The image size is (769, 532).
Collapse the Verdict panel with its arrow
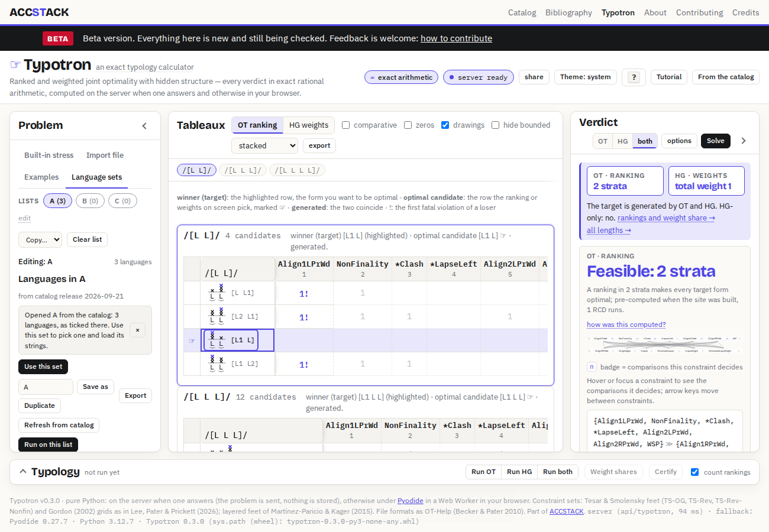[x=744, y=141]
